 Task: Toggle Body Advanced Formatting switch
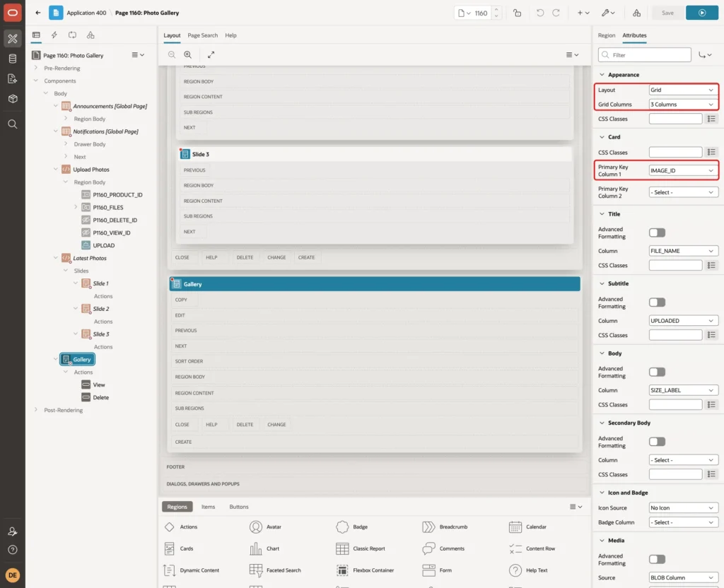[657, 372]
